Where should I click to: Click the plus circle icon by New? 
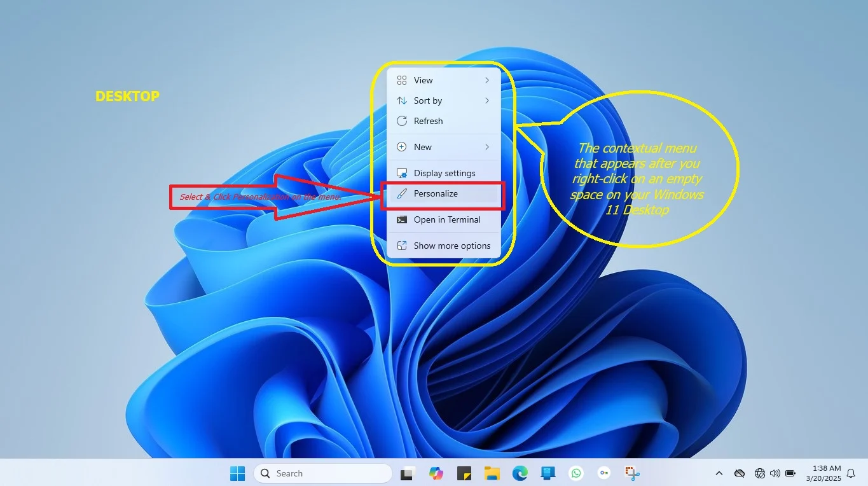pos(402,147)
